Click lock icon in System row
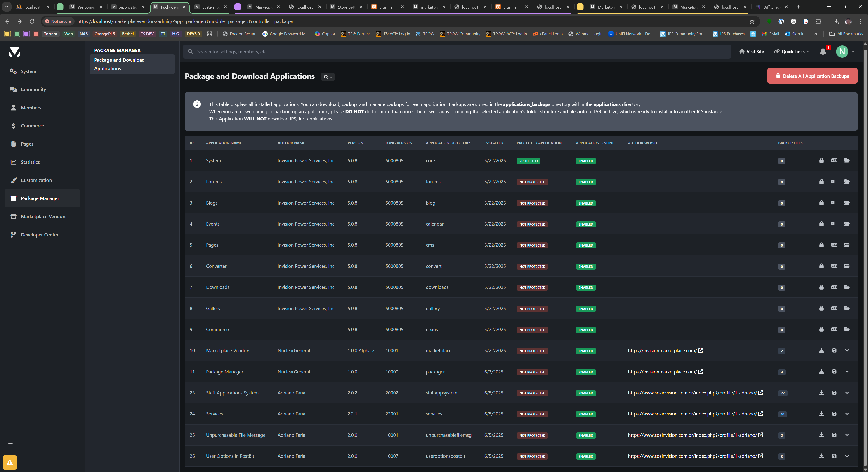This screenshot has height=472, width=868. click(x=821, y=160)
